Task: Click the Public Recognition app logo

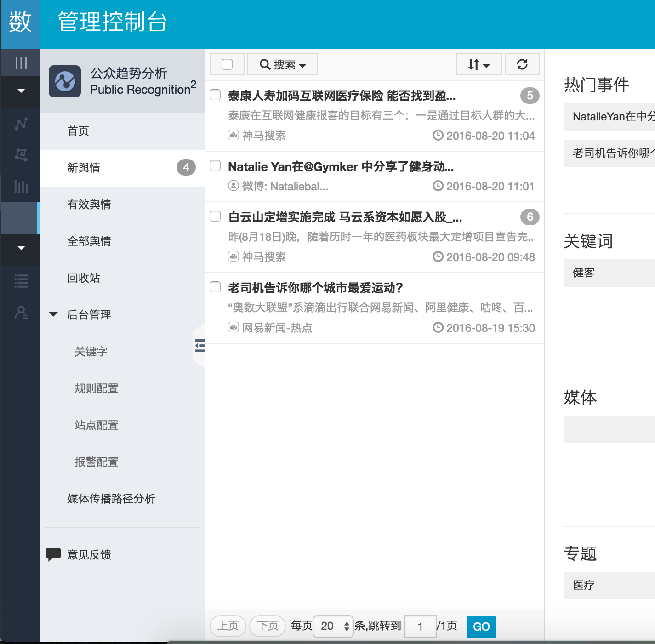Action: (x=65, y=81)
